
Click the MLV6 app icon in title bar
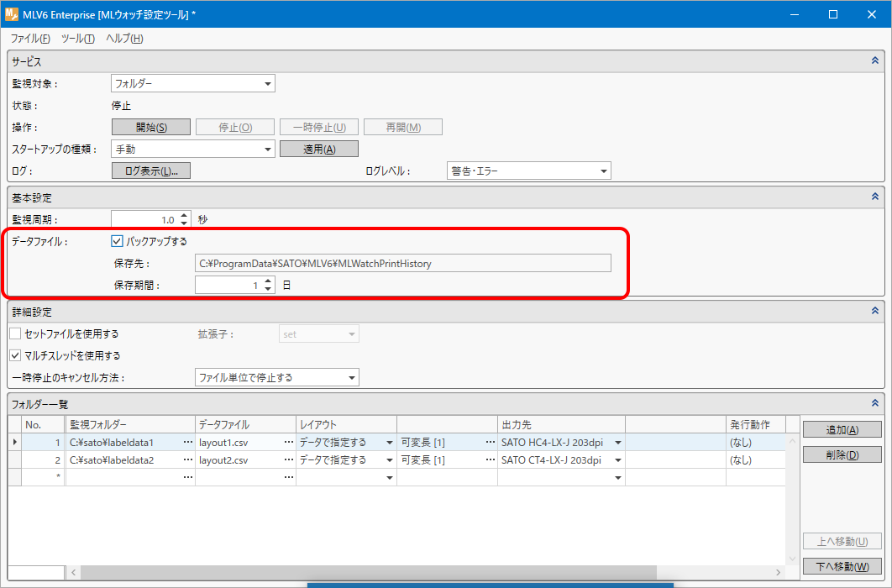[x=12, y=14]
